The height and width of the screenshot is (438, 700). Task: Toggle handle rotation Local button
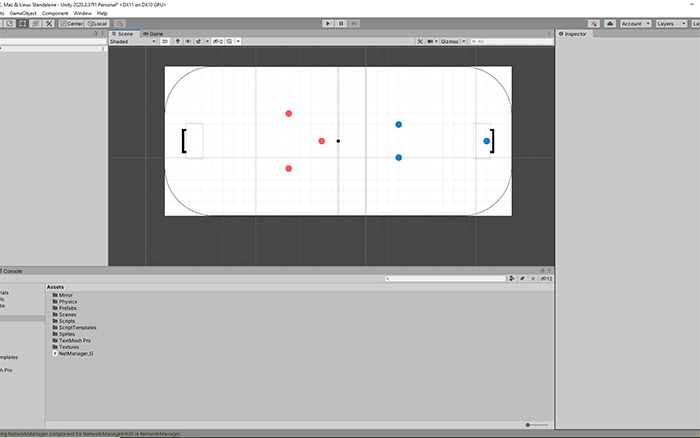point(97,24)
